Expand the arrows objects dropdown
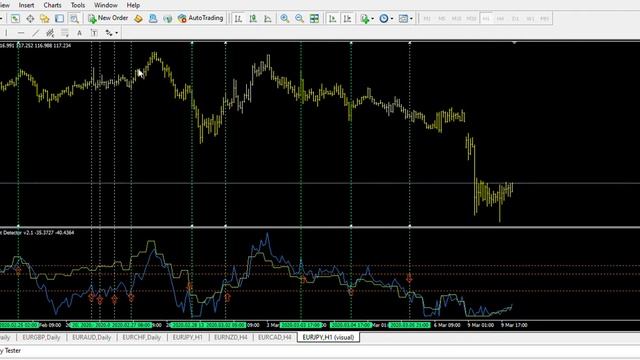640x360 pixels. (x=117, y=33)
